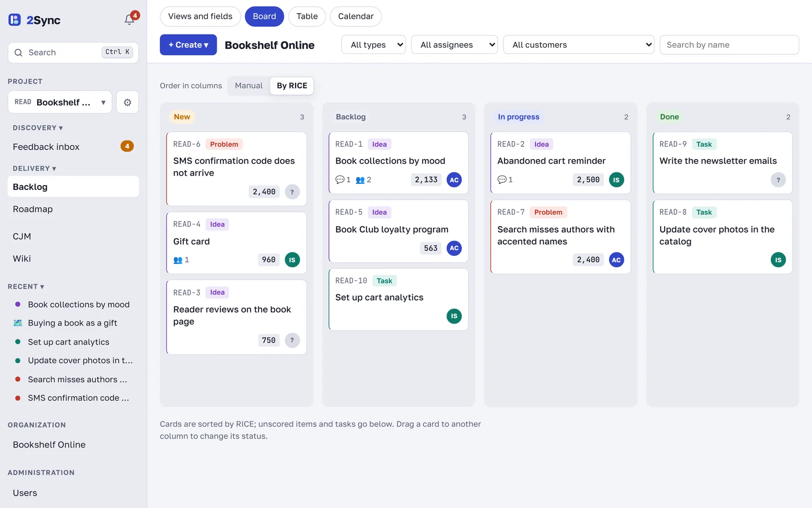Open Feedback inbox
The image size is (812, 508).
[73, 147]
